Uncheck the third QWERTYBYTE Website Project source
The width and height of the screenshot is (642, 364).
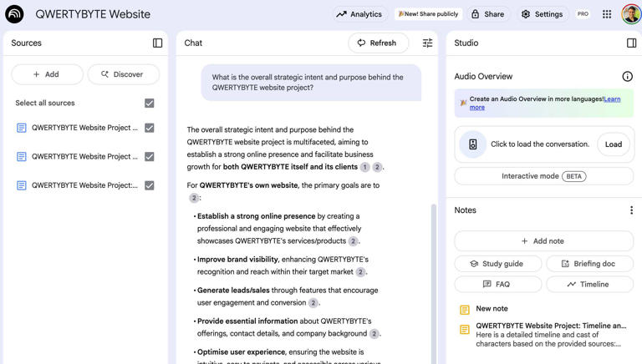coord(149,185)
